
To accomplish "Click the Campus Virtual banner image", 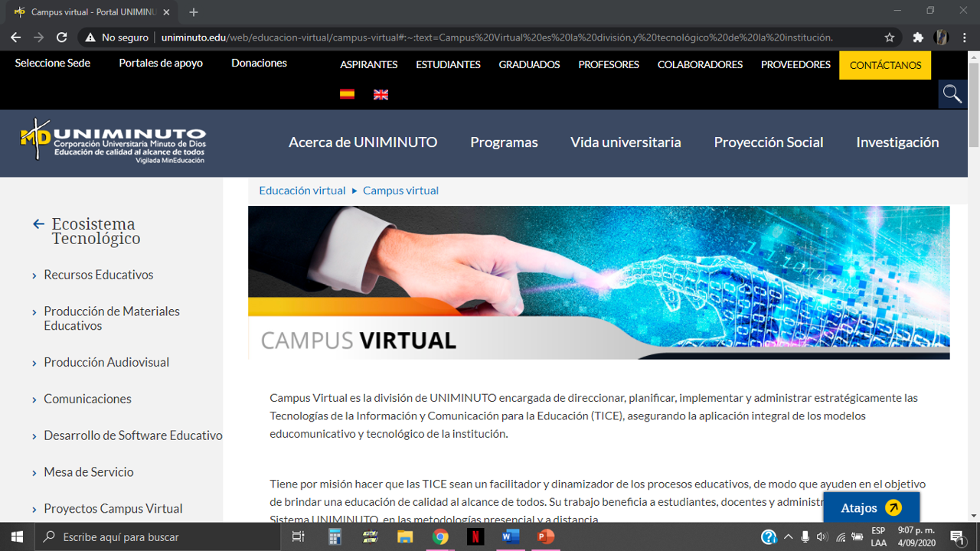I will point(599,282).
